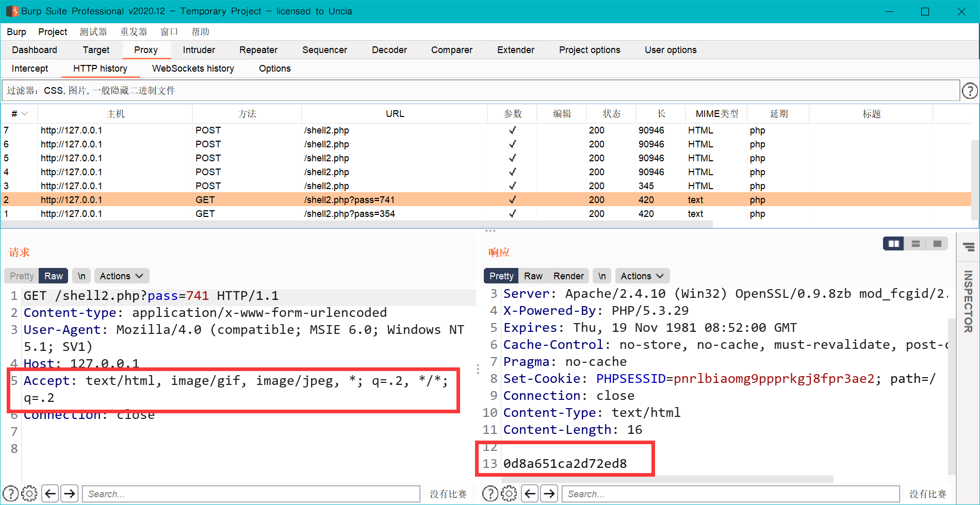Sort history by the 状态 column header
This screenshot has height=505, width=980.
point(612,114)
